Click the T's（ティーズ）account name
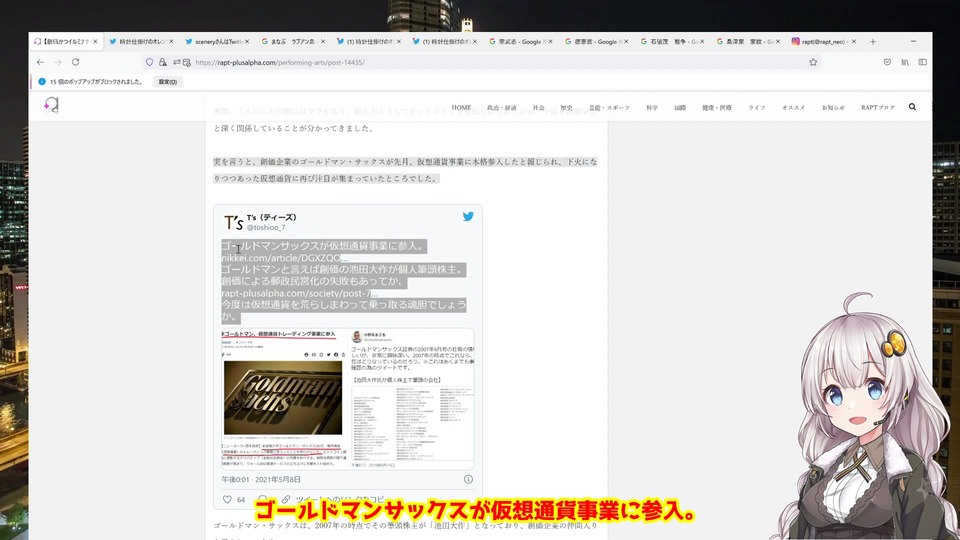 (x=272, y=217)
